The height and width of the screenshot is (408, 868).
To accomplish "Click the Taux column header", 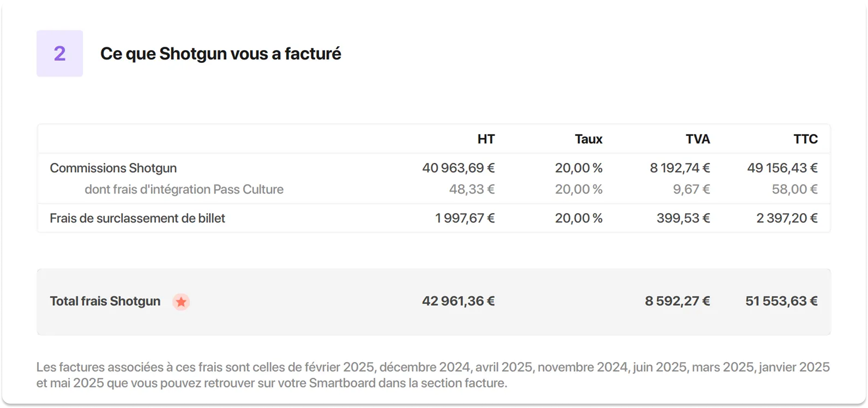I will coord(588,139).
